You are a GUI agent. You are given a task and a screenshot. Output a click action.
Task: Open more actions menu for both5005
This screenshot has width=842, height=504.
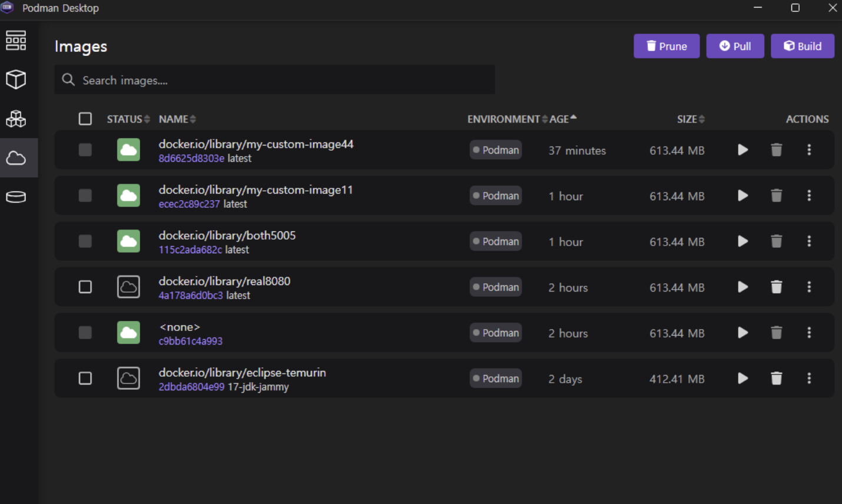[809, 241]
